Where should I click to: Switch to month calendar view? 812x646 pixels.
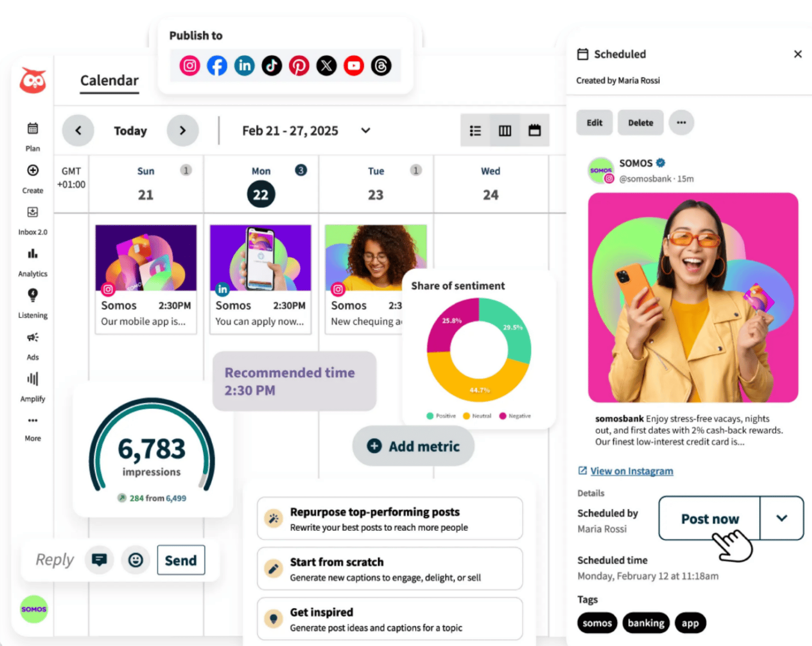click(x=535, y=130)
